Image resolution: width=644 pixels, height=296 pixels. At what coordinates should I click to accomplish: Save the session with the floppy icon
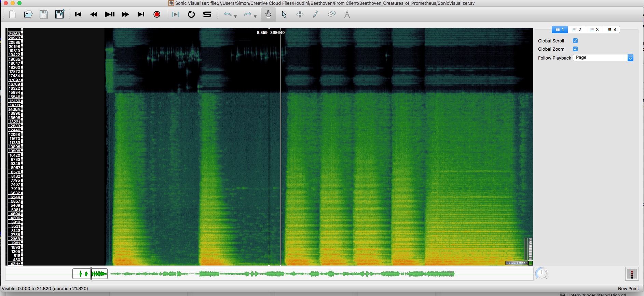pos(44,14)
